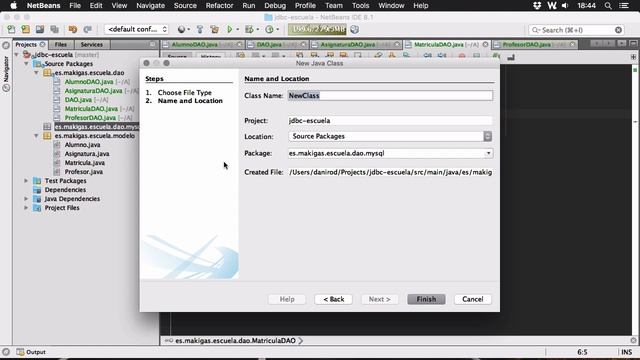Image resolution: width=640 pixels, height=360 pixels.
Task: Select Asignatura.java in the modelo package
Action: pos(87,153)
